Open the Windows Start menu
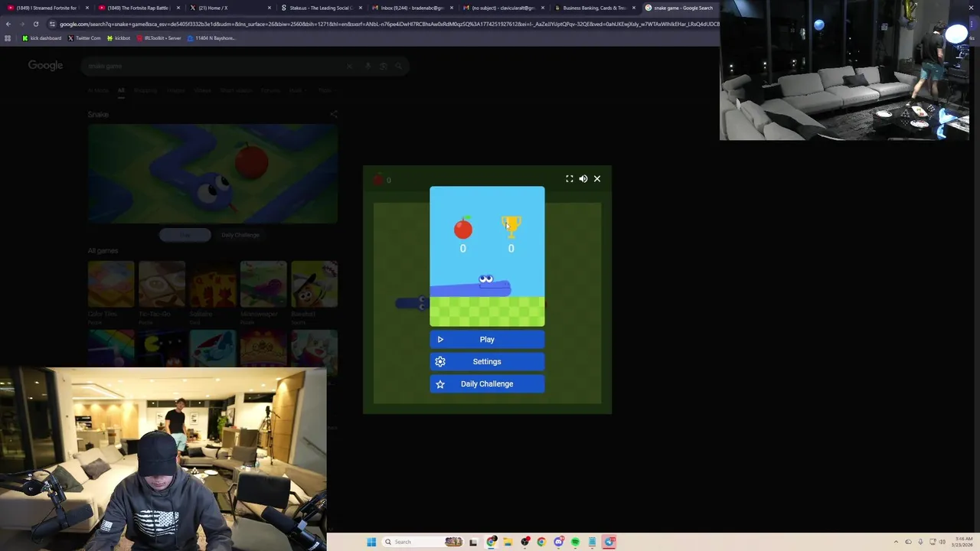The width and height of the screenshot is (980, 551). [x=371, y=542]
